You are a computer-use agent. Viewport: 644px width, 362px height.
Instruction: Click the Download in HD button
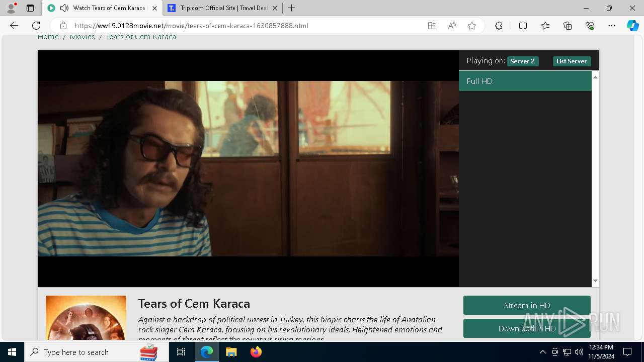(x=527, y=328)
